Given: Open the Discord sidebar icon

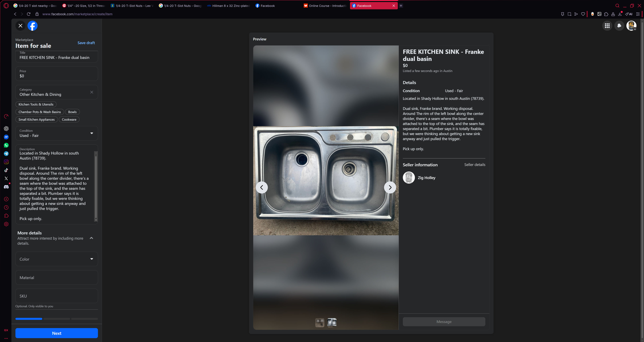Looking at the screenshot, I should (6, 187).
